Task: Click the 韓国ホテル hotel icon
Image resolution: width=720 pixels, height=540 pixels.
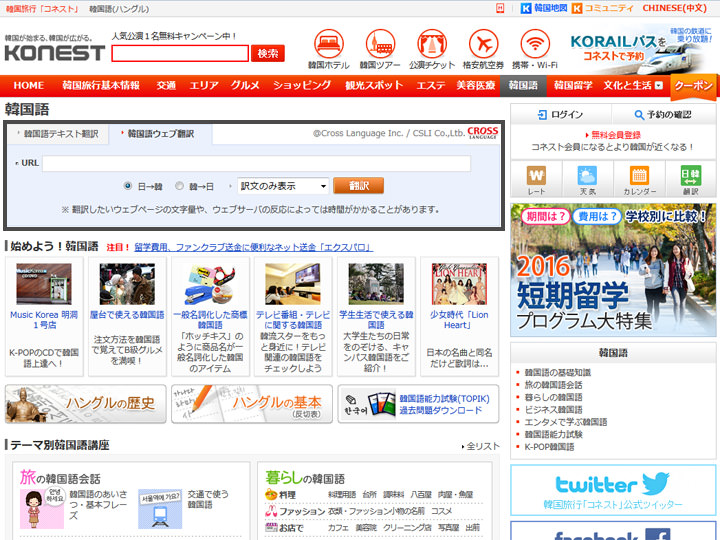Action: point(329,44)
